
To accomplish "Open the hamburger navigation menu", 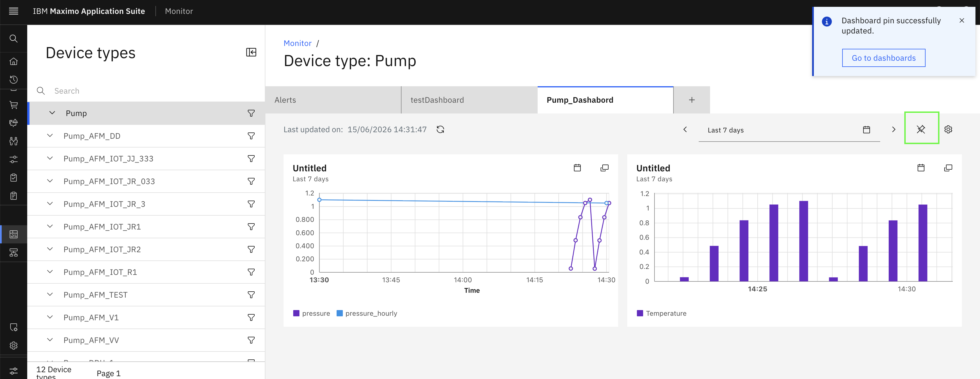I will 13,11.
